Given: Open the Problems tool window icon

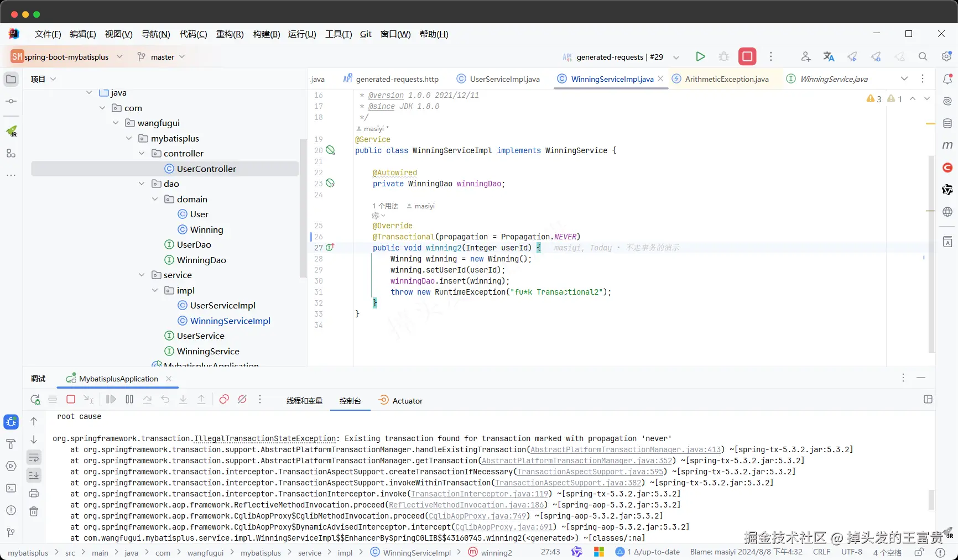Looking at the screenshot, I should pyautogui.click(x=11, y=510).
